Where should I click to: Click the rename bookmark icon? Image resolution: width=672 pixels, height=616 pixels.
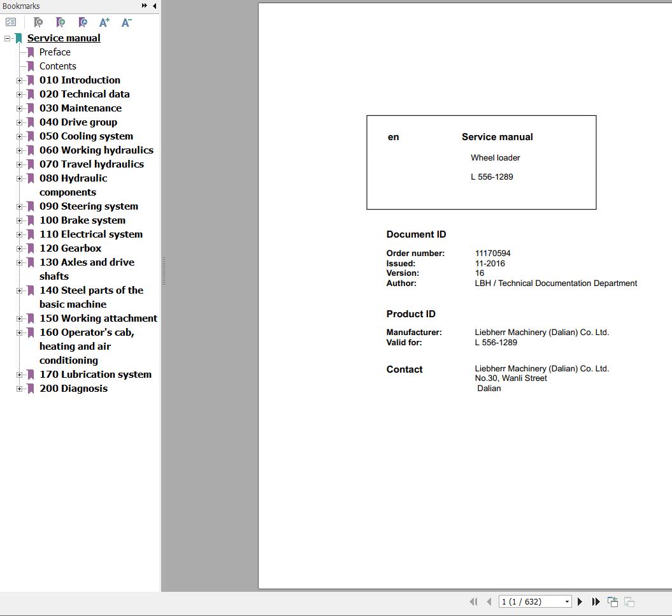click(83, 22)
